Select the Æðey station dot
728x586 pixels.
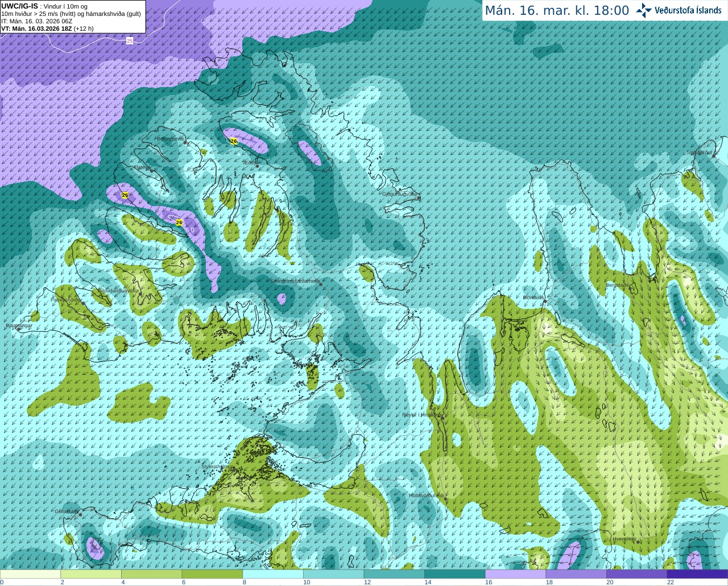tap(257, 166)
